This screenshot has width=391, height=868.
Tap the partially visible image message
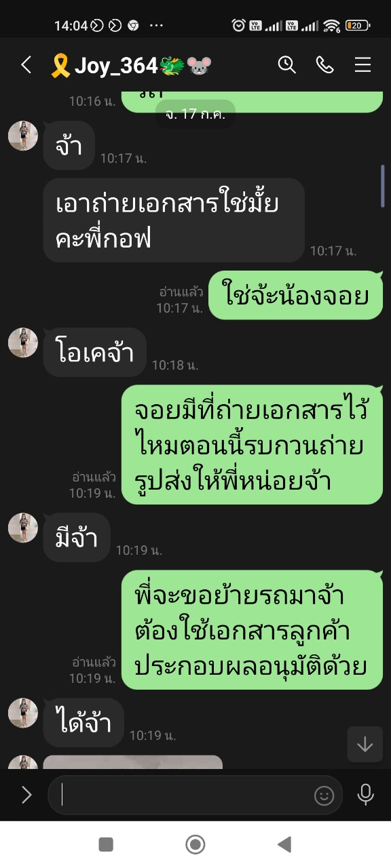132,762
